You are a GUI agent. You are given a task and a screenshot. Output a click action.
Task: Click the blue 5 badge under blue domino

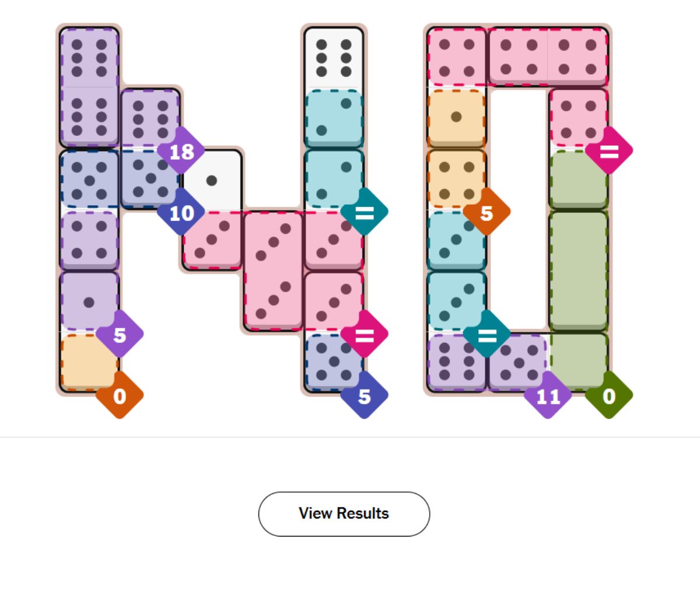(366, 397)
